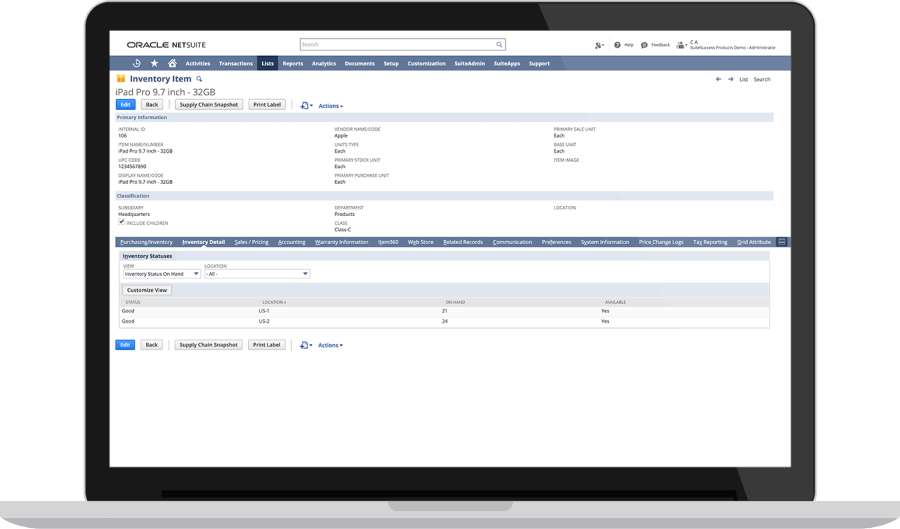
Task: Click the bottom Print Label button
Action: coord(266,345)
